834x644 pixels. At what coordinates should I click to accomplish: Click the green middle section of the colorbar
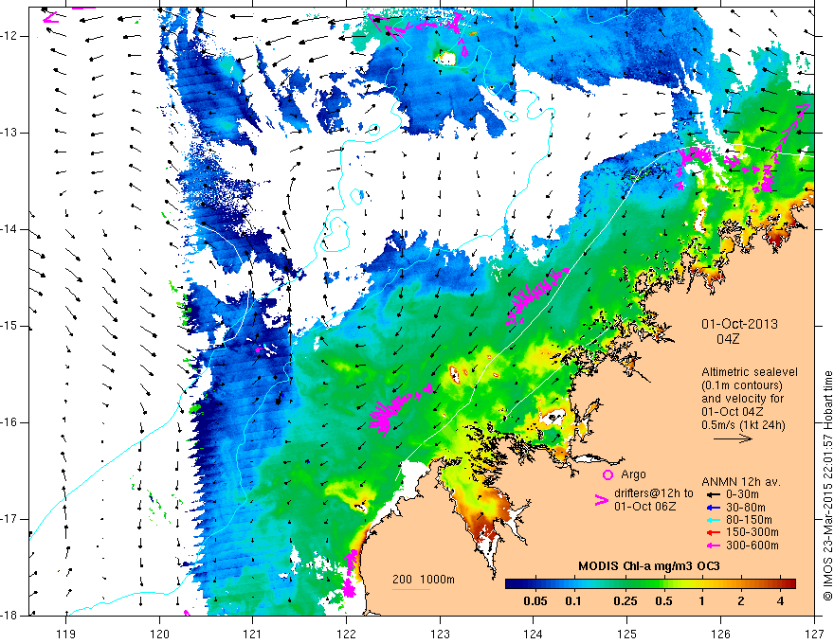click(x=646, y=584)
